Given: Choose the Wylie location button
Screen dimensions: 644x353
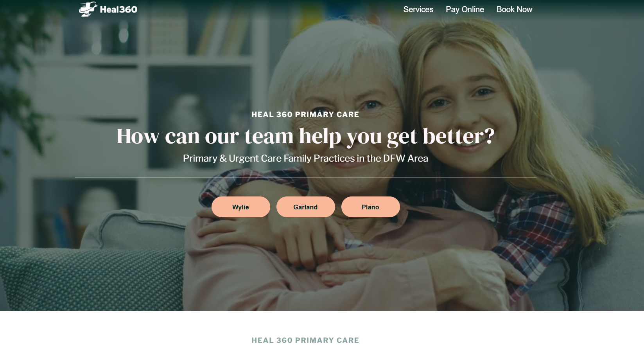Looking at the screenshot, I should 240,207.
